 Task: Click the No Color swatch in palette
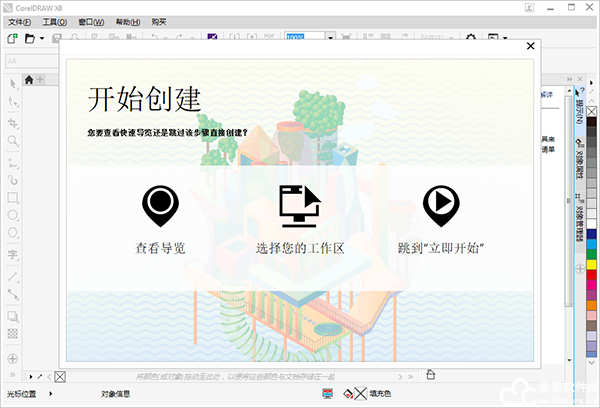[592, 111]
